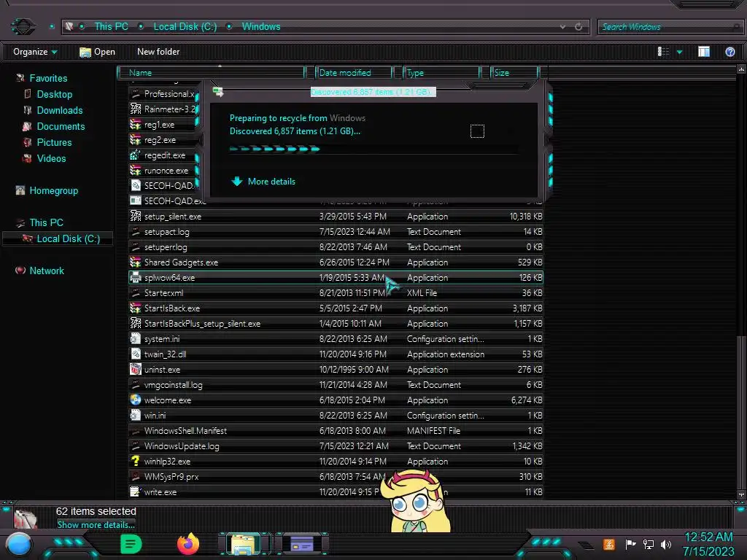Select the Starter.xml file name
The width and height of the screenshot is (747, 560).
click(163, 293)
